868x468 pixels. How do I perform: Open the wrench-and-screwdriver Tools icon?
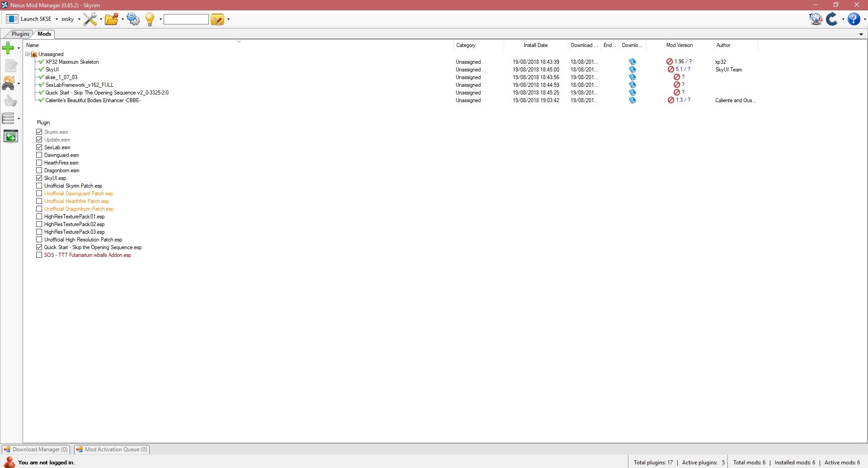tap(90, 19)
